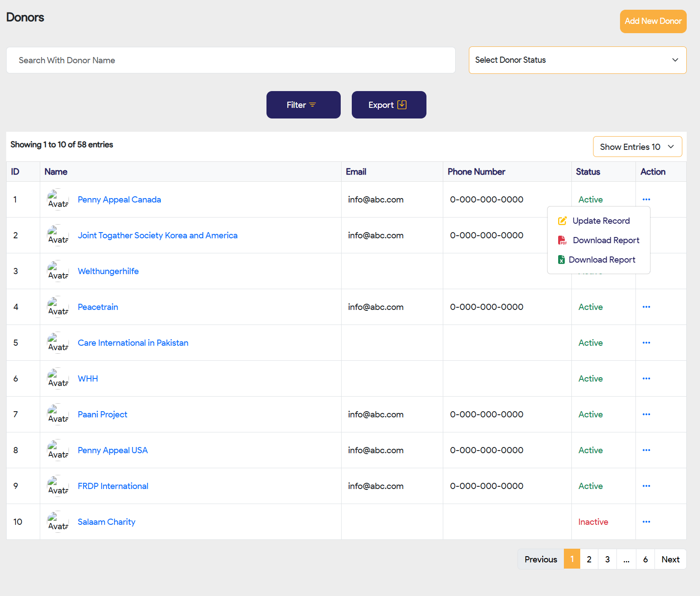The height and width of the screenshot is (596, 700).
Task: Open action menu for Peacetrain row
Action: pyautogui.click(x=646, y=307)
